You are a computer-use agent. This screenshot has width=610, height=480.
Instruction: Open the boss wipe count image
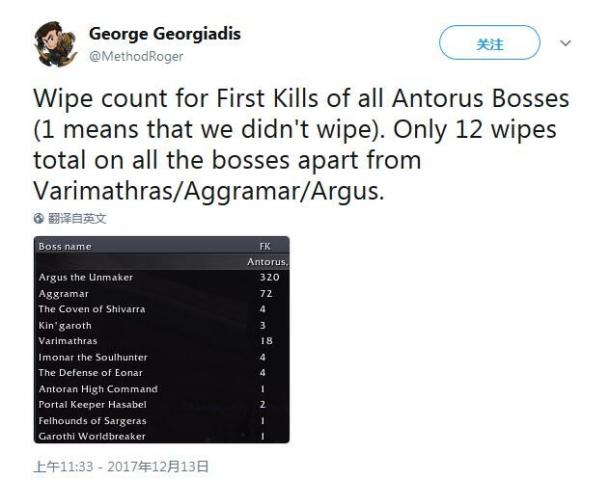161,340
